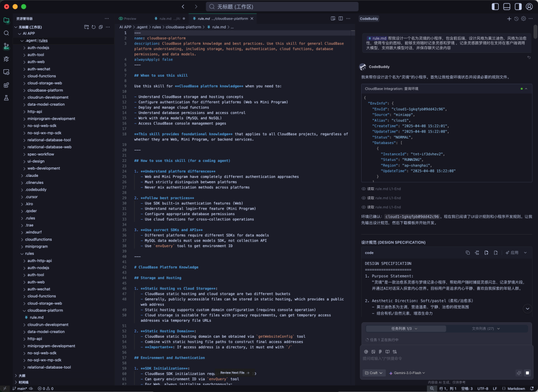Screen dimensions: 538x392
Task: Expand the auth-nodejs folder under .agent
Action: tap(24, 48)
